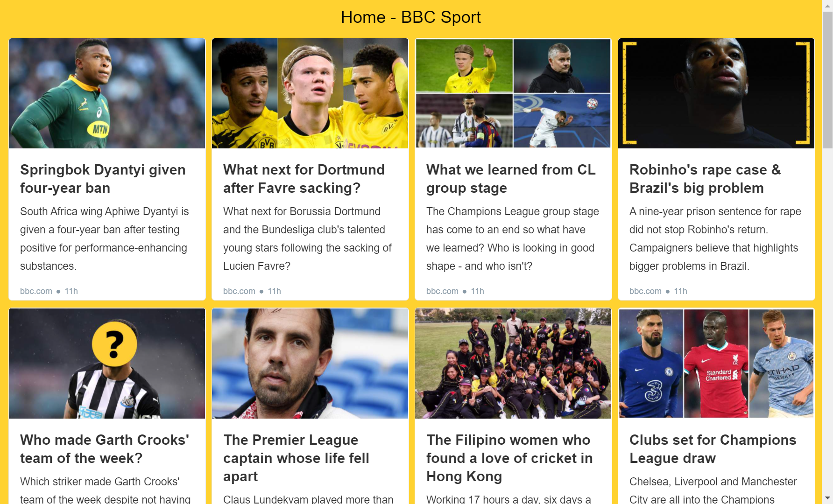Image resolution: width=833 pixels, height=504 pixels.
Task: Open 'Clubs set for Champions League draw'
Action: (x=713, y=449)
